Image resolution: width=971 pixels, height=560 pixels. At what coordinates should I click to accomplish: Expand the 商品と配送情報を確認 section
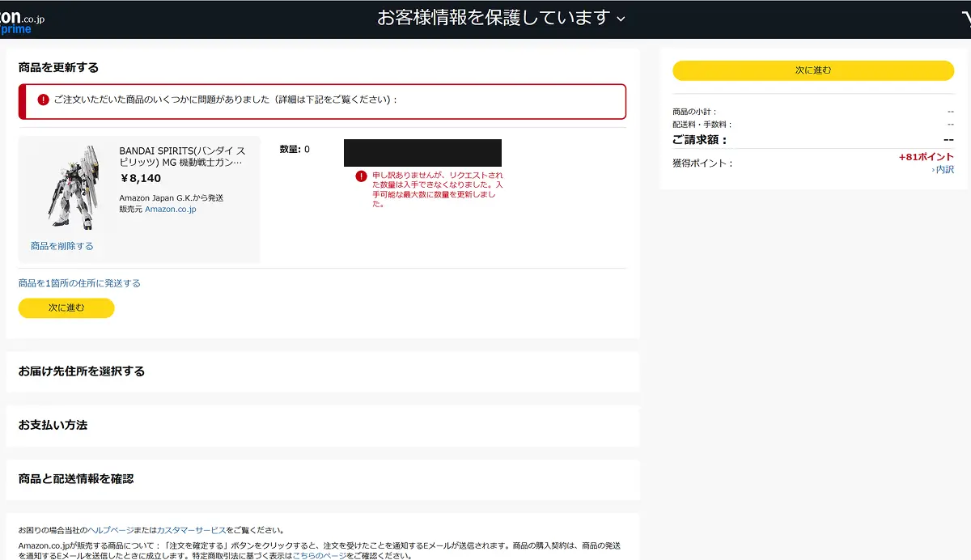click(323, 479)
